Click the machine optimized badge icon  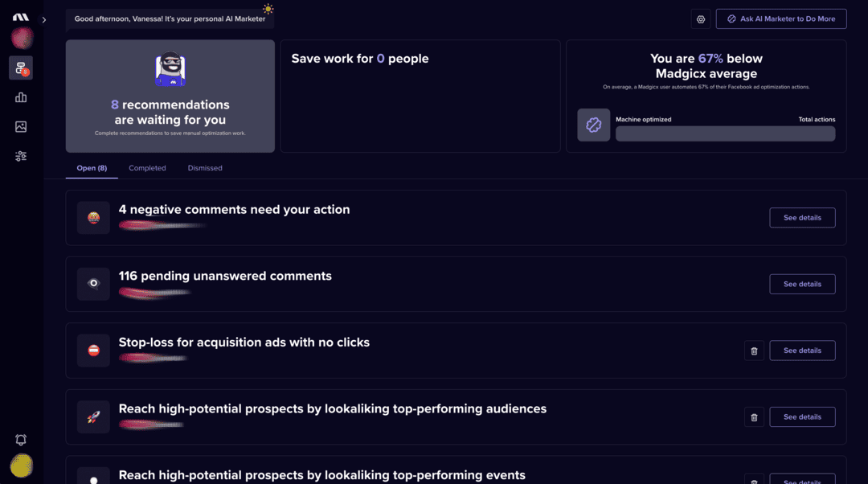click(593, 125)
